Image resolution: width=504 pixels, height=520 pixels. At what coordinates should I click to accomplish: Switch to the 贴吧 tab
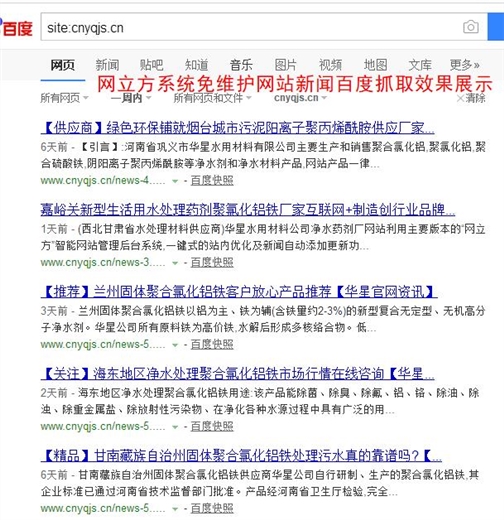point(152,65)
